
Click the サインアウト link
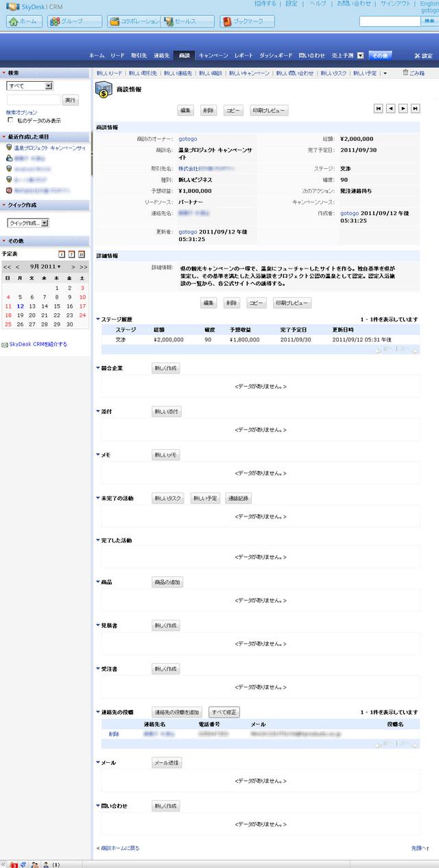pyautogui.click(x=396, y=3)
